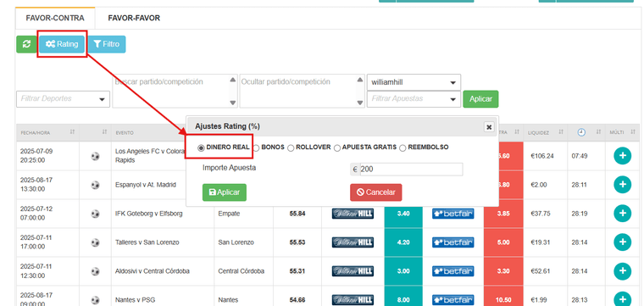Image resolution: width=644 pixels, height=306 pixels.
Task: Click the green Aplicar button in dialog
Action: (225, 192)
